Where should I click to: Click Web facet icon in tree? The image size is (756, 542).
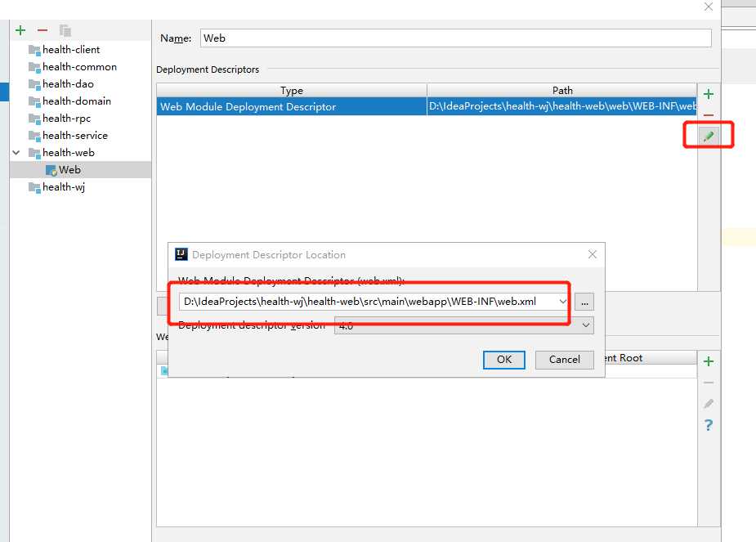point(51,170)
